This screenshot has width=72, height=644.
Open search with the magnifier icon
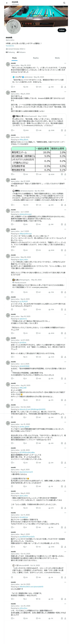[x=64, y=3]
